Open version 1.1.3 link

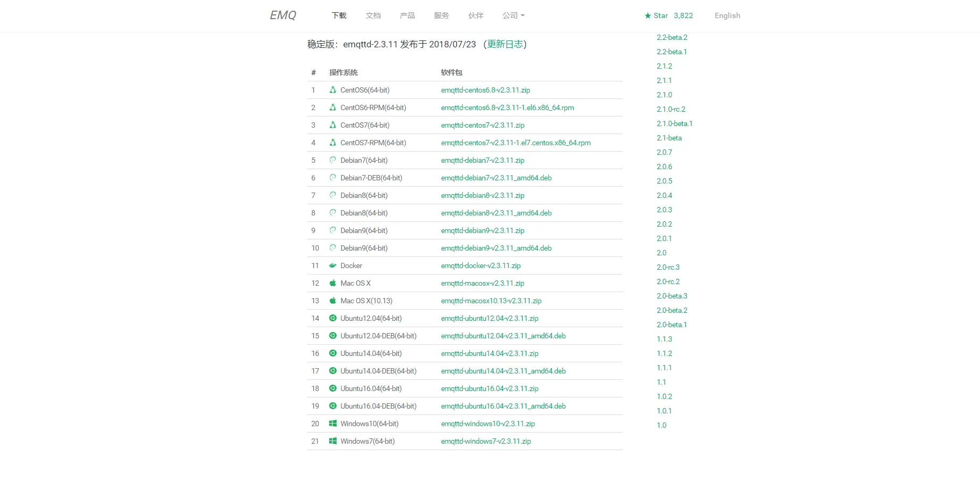pyautogui.click(x=664, y=339)
